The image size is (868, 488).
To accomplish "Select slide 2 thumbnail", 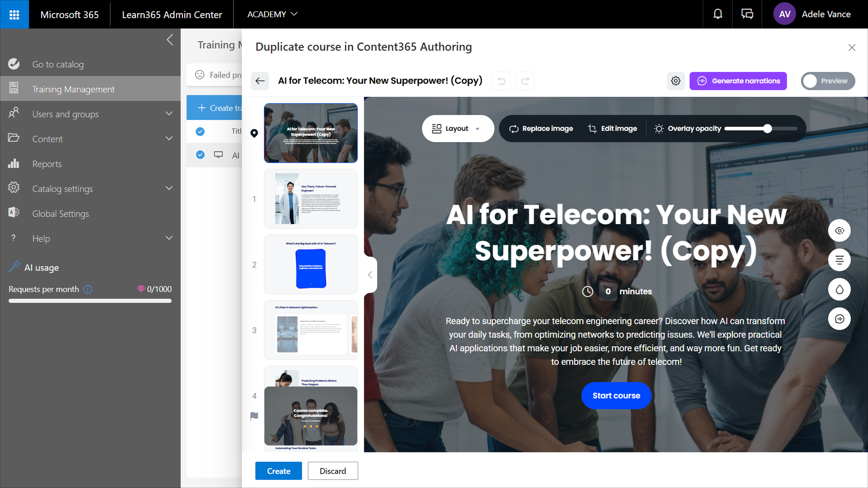I will 311,265.
